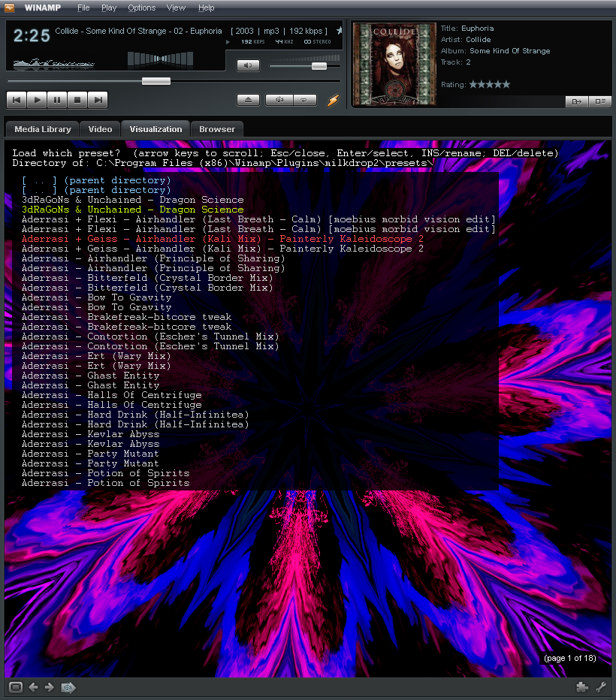Click the Winamp logo icon in the title bar
The image size is (616, 700).
9,8
